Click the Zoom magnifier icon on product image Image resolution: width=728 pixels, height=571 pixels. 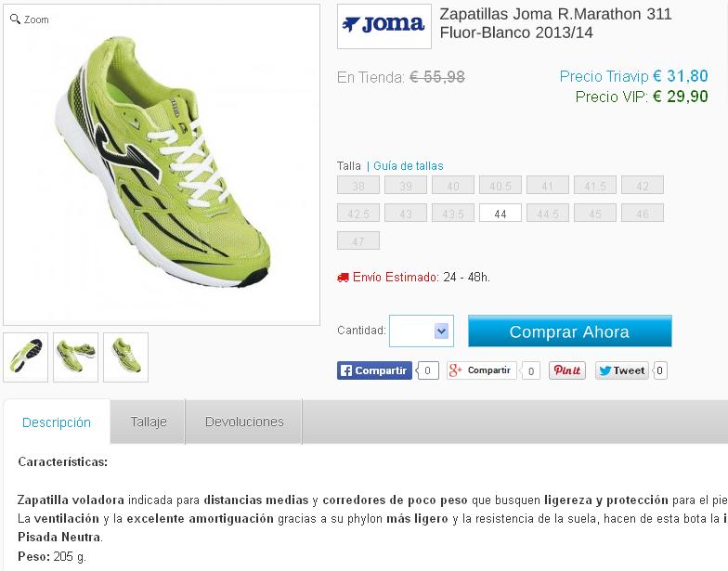tap(15, 19)
